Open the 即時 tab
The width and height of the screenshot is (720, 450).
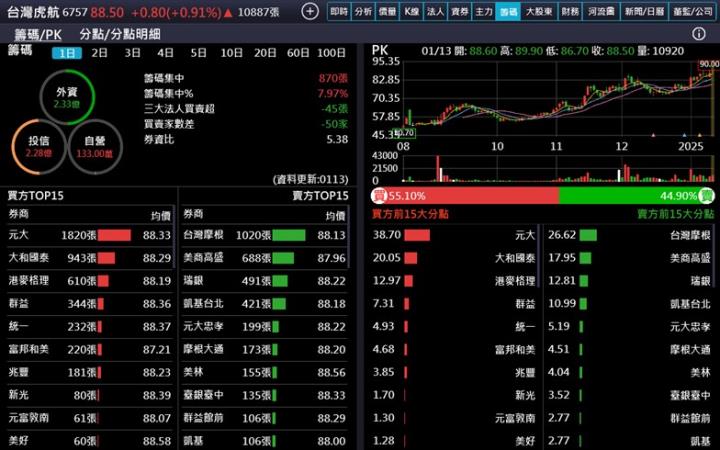(x=339, y=11)
